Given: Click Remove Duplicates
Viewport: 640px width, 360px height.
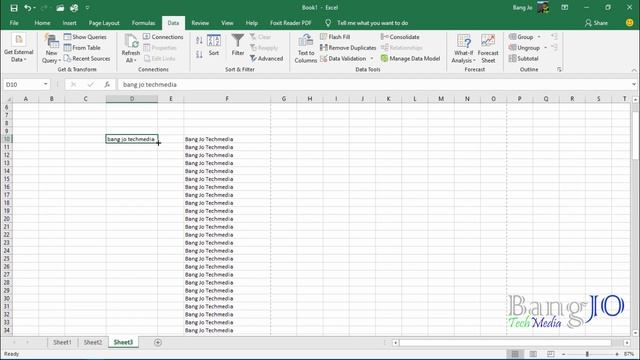Looking at the screenshot, I should pyautogui.click(x=348, y=48).
